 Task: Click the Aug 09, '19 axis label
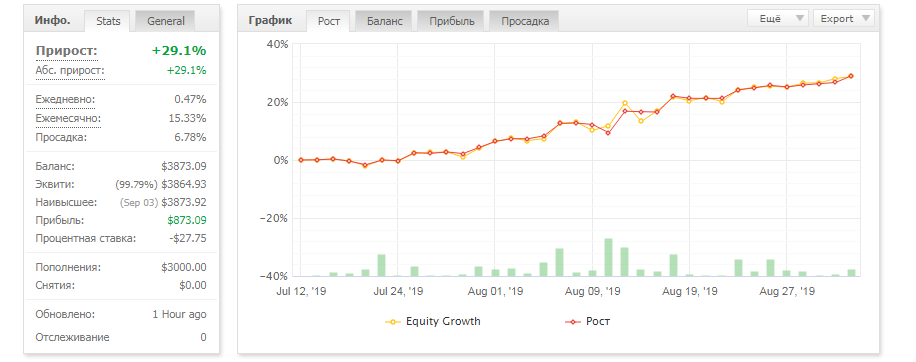pos(594,291)
